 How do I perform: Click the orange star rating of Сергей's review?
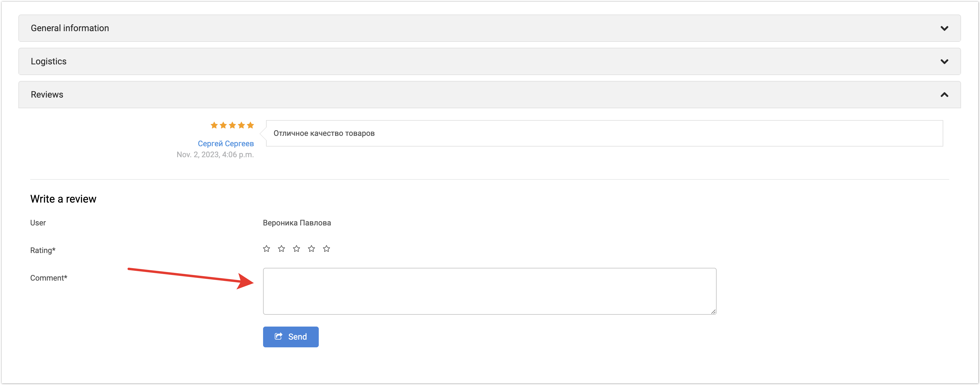[x=232, y=125]
